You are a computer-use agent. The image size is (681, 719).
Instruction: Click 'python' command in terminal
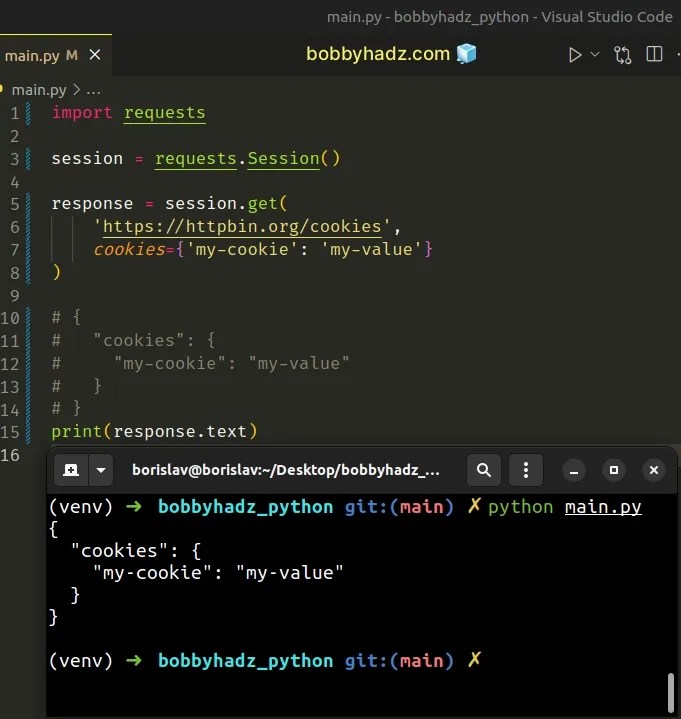[520, 507]
